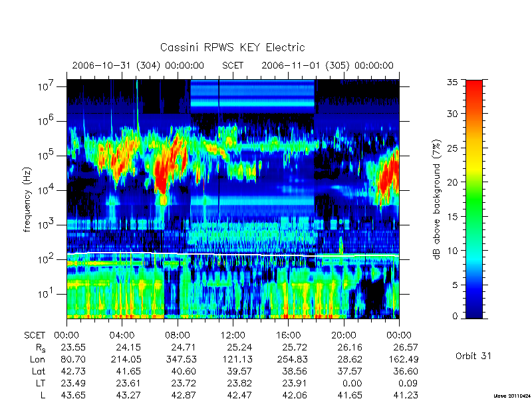532x399 pixels.
Task: Click the Lat row label
Action: pyautogui.click(x=39, y=371)
